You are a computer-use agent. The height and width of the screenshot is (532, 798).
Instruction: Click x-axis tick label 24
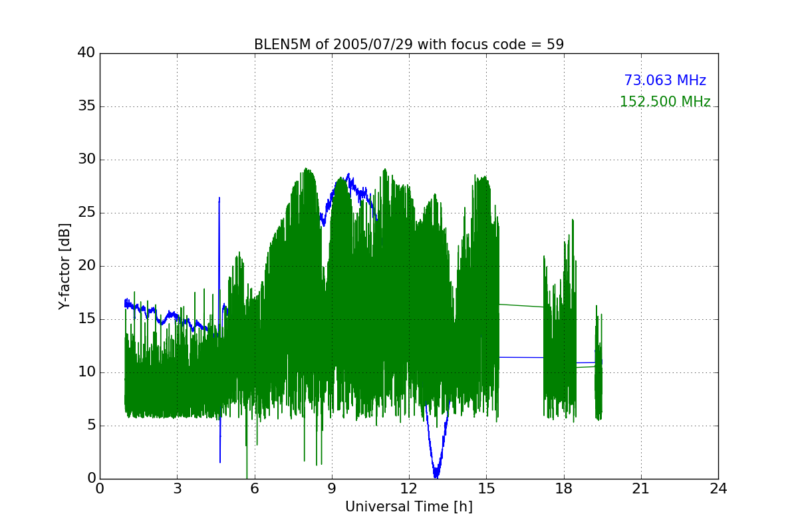pyautogui.click(x=718, y=489)
